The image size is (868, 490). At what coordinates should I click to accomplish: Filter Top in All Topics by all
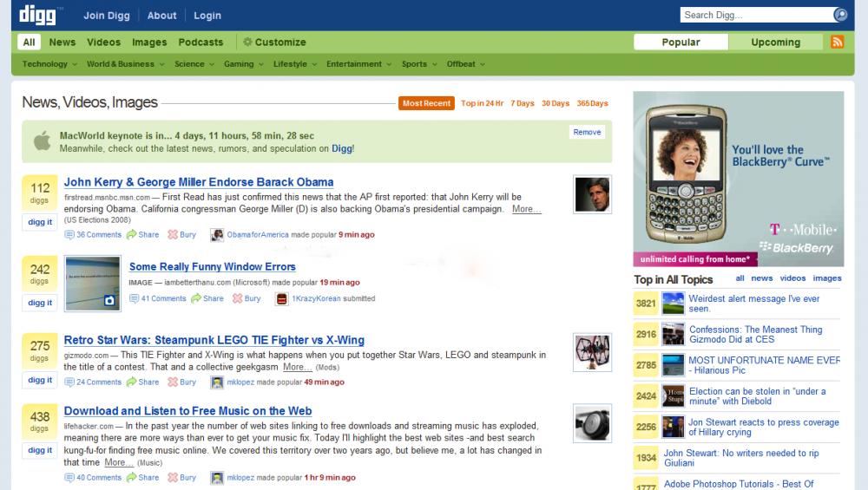pos(740,278)
